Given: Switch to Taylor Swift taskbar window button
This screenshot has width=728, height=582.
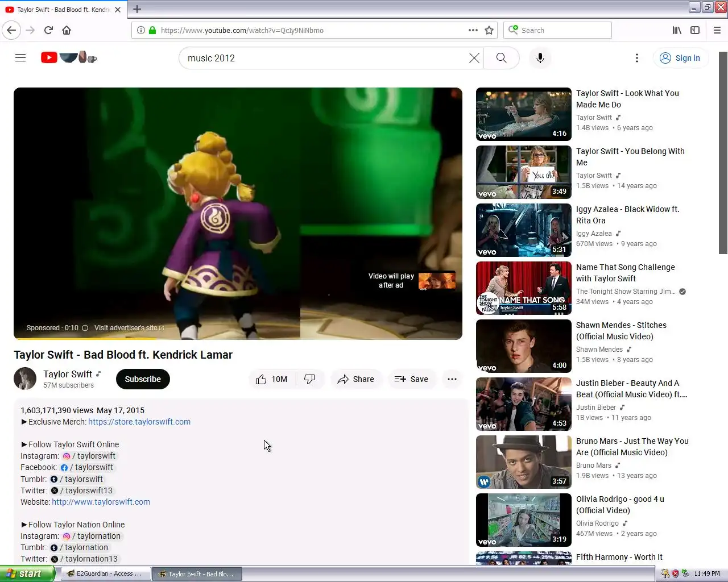Looking at the screenshot, I should pos(197,574).
